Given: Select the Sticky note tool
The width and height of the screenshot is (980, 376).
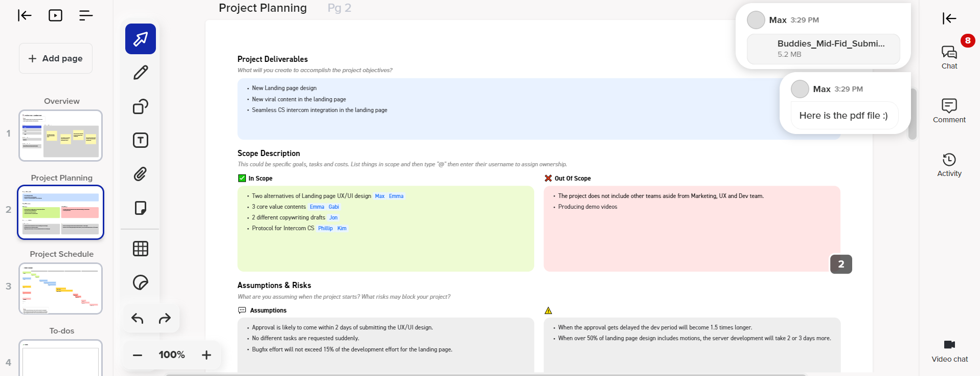Looking at the screenshot, I should coord(141,208).
